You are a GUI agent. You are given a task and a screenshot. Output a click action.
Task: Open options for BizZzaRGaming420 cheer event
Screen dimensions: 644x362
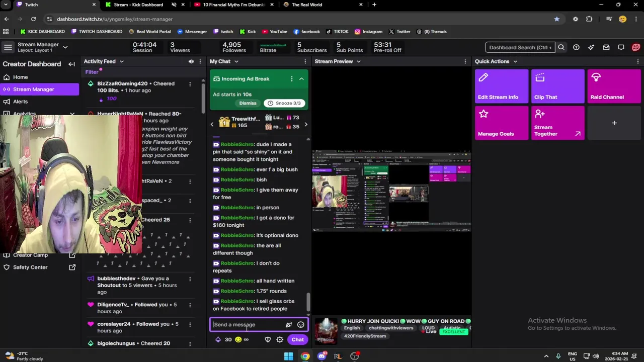(x=190, y=84)
